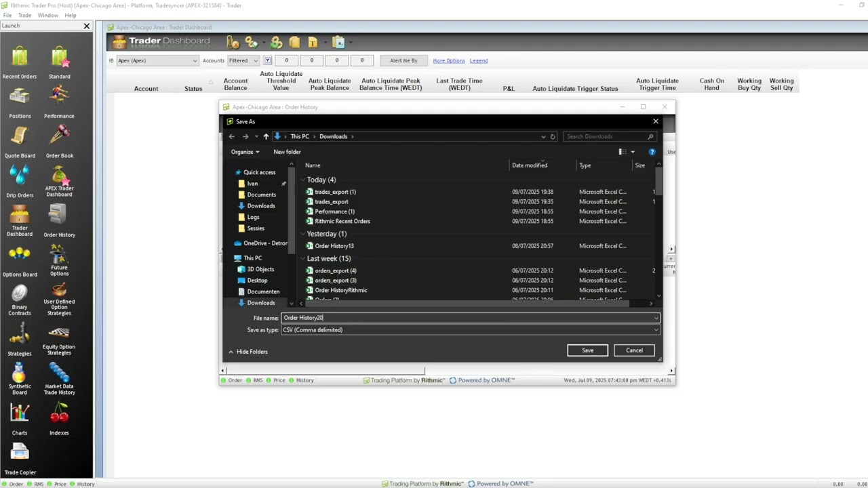This screenshot has width=868, height=488.
Task: Click New folder in Save As
Action: pyautogui.click(x=287, y=152)
